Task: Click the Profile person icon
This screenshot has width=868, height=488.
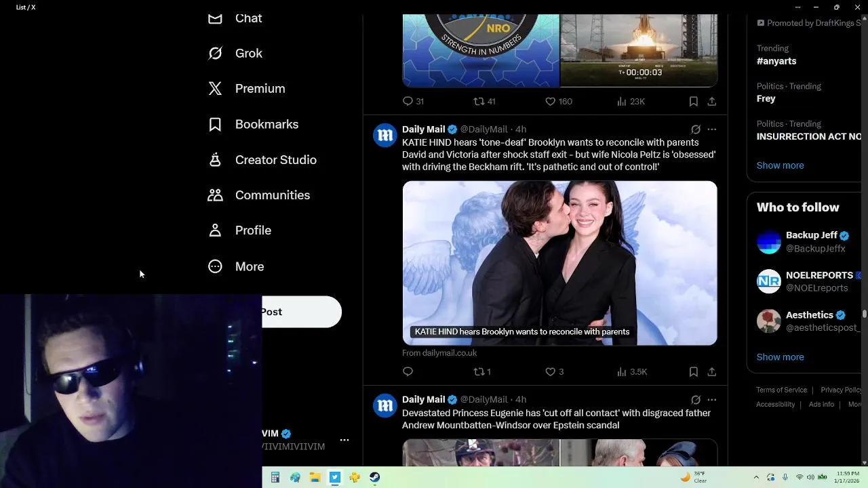Action: [215, 230]
